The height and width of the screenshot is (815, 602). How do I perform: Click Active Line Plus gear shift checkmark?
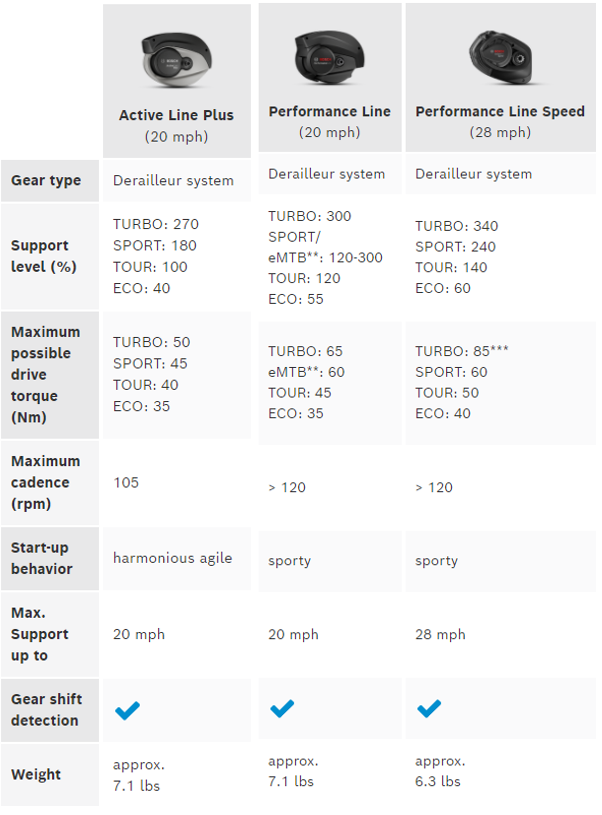coord(127,710)
